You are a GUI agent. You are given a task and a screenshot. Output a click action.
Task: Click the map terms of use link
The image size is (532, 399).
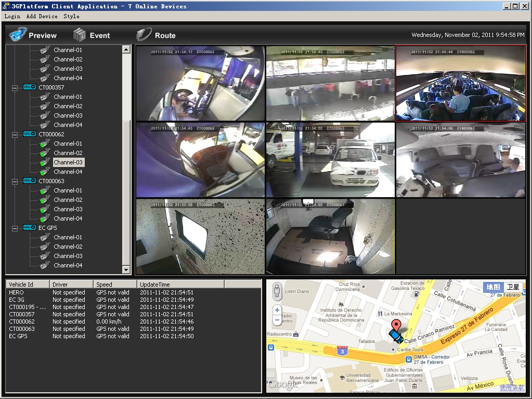[512, 388]
